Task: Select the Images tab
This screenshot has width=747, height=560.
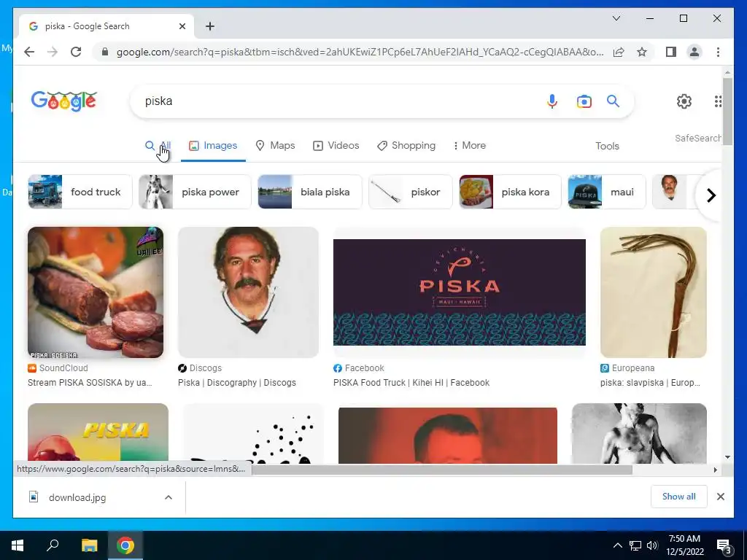Action: pyautogui.click(x=213, y=145)
